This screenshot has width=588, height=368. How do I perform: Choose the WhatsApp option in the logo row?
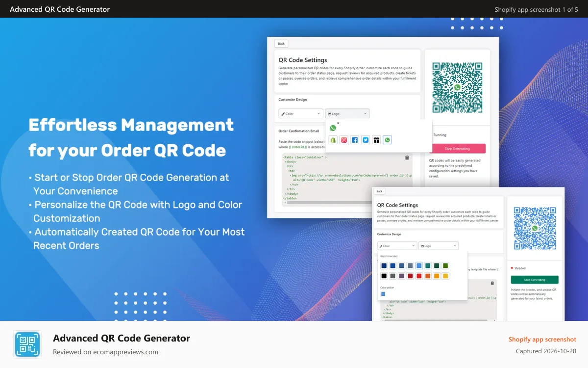coord(387,140)
